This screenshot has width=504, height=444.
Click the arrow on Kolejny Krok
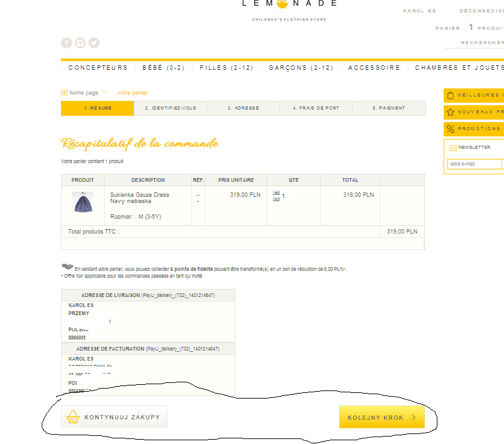tap(414, 417)
